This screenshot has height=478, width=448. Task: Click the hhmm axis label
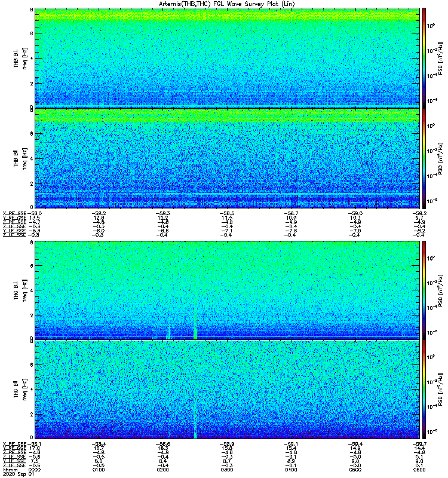coord(10,470)
